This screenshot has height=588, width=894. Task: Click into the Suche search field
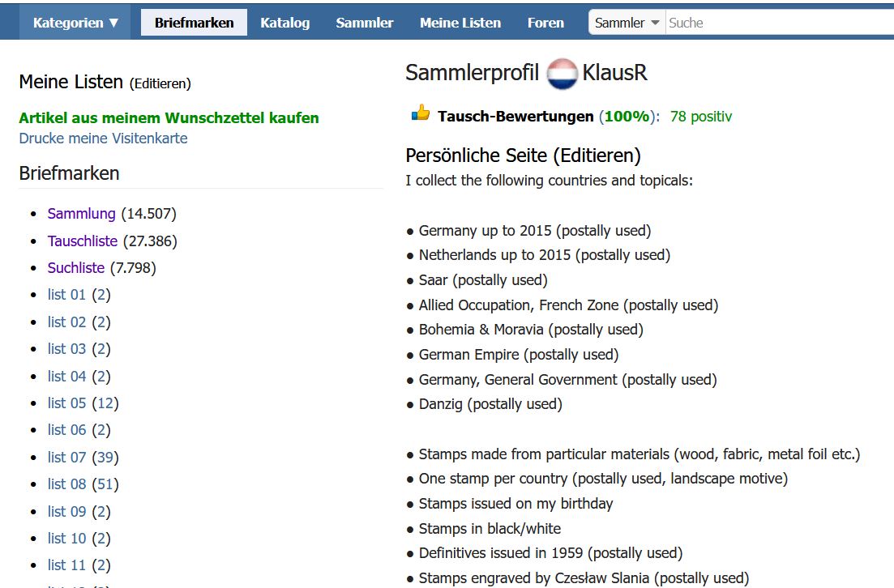click(x=780, y=23)
